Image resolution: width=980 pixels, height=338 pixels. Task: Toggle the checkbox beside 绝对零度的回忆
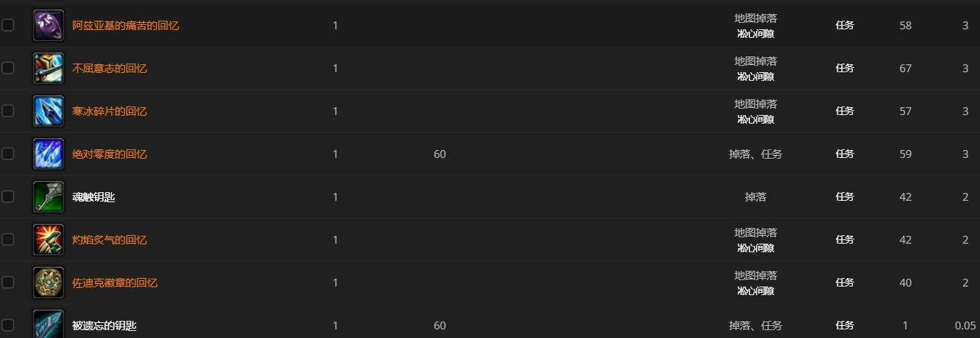tap(8, 154)
